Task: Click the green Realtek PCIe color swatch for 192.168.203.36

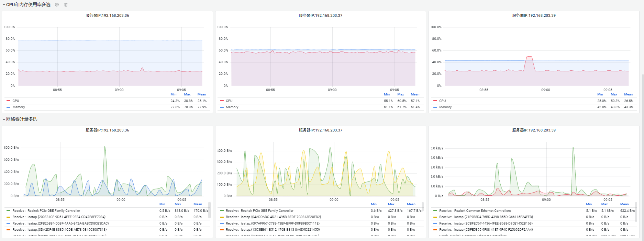Action: click(x=8, y=211)
